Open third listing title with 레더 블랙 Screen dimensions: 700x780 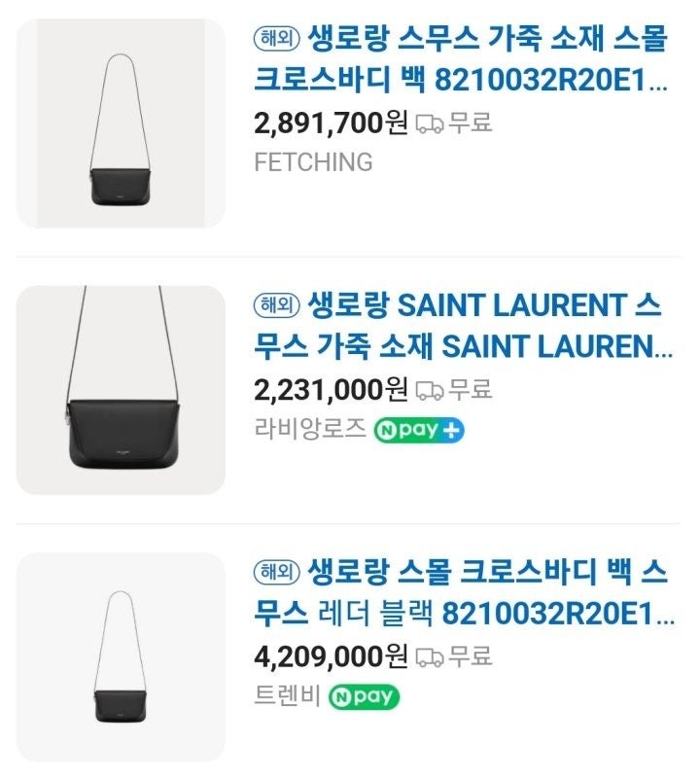[464, 592]
